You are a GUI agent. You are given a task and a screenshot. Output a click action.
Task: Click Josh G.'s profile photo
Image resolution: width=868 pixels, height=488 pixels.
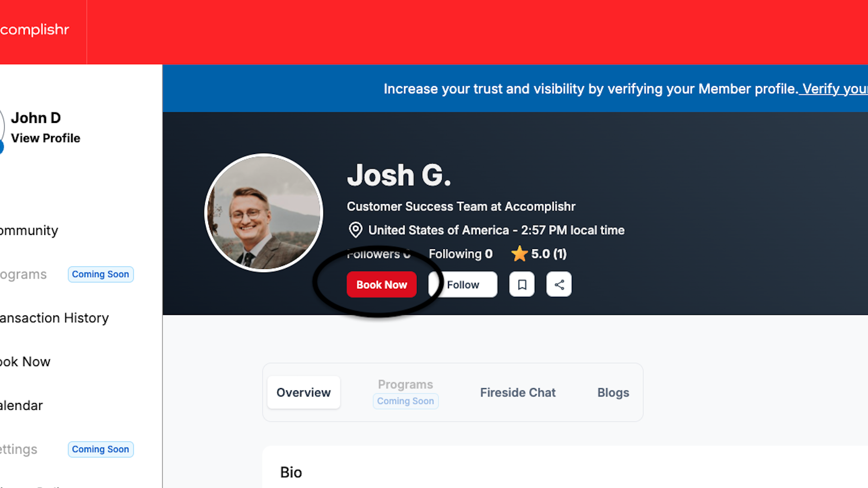[264, 213]
